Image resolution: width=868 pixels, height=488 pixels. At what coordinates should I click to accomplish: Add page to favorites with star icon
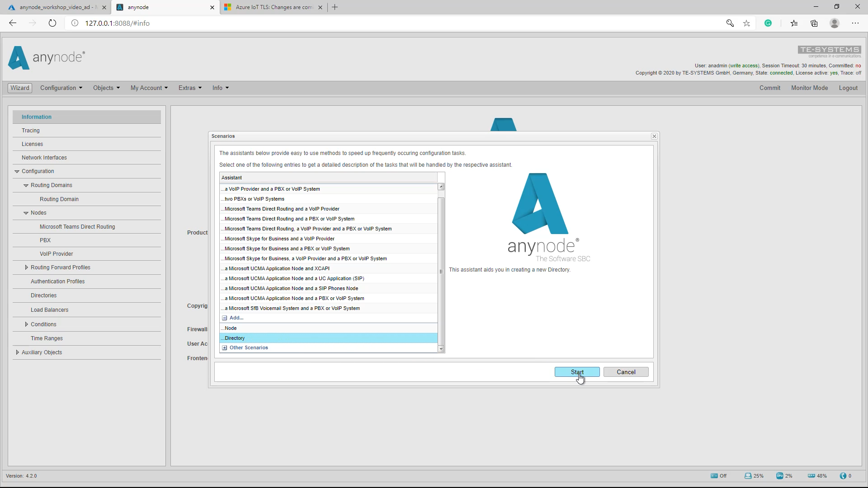746,23
